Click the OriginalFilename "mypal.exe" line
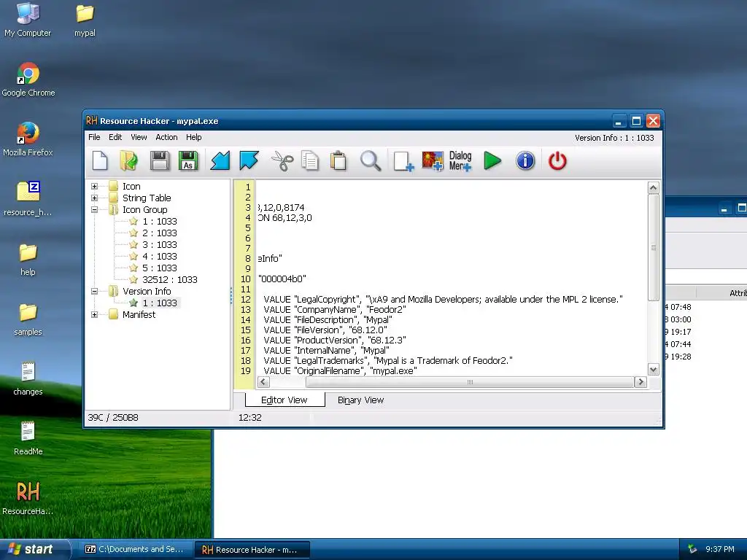The width and height of the screenshot is (747, 560). click(x=340, y=370)
